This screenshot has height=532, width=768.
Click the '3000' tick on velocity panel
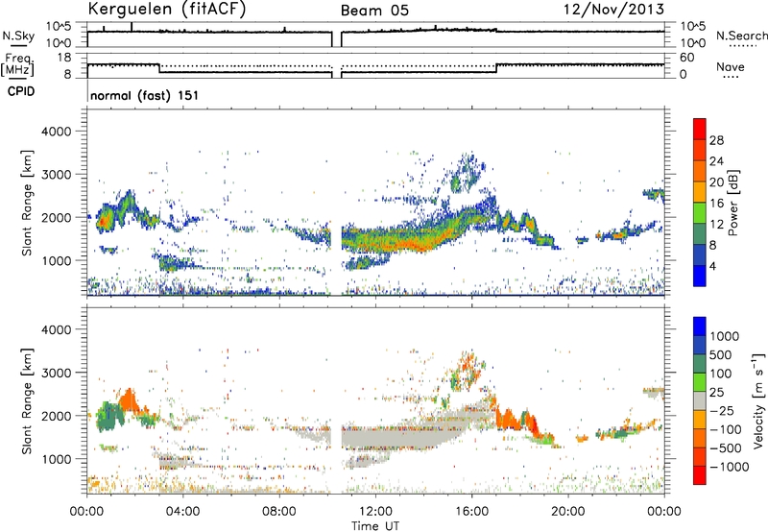tap(57, 373)
